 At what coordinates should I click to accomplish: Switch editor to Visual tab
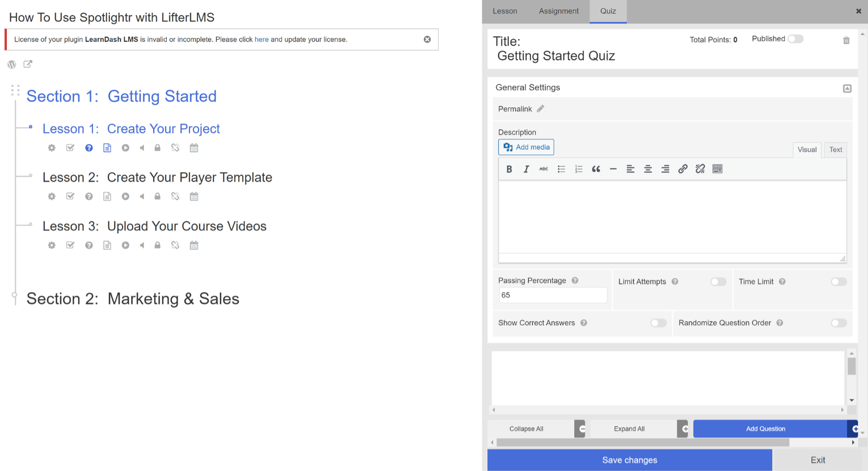point(807,150)
